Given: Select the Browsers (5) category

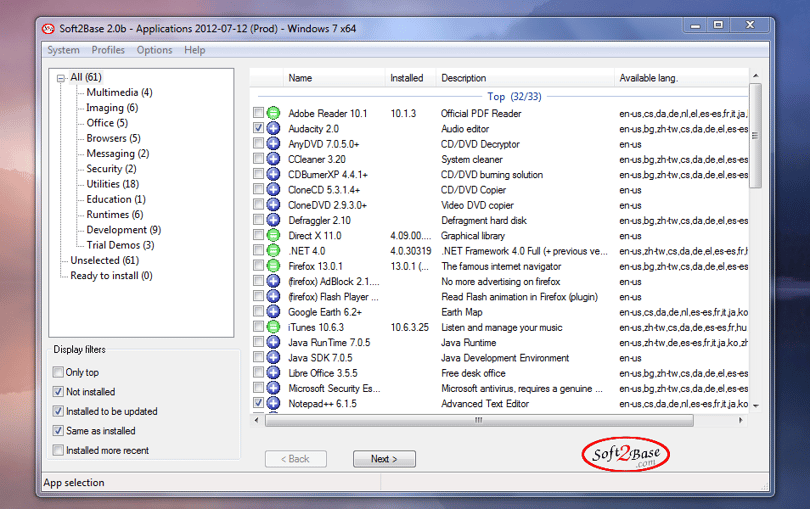Looking at the screenshot, I should tap(113, 138).
